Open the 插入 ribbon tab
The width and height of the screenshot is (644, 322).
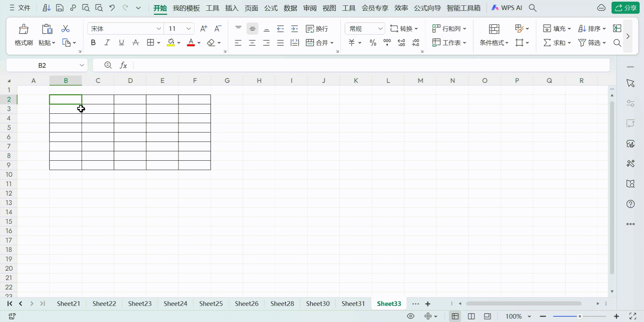(x=232, y=8)
